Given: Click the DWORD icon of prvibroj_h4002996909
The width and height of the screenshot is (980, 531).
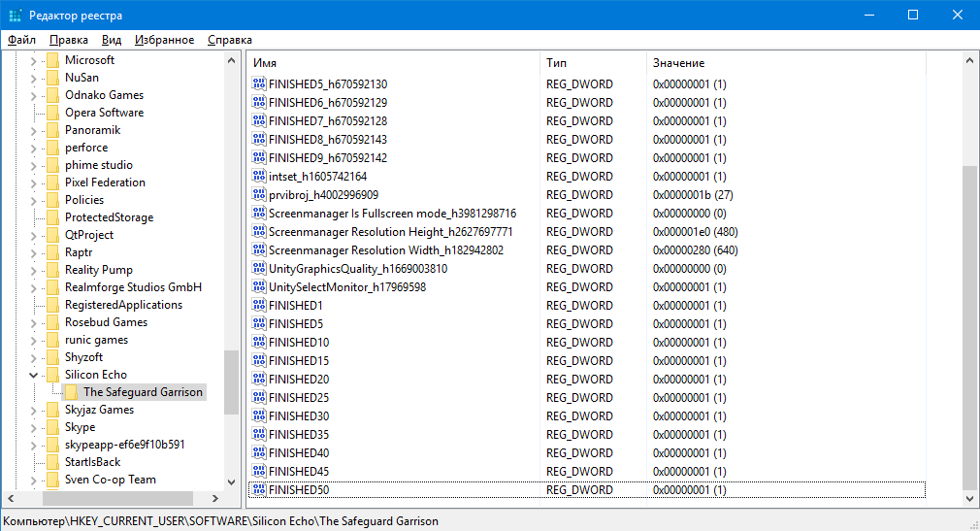Looking at the screenshot, I should click(259, 194).
